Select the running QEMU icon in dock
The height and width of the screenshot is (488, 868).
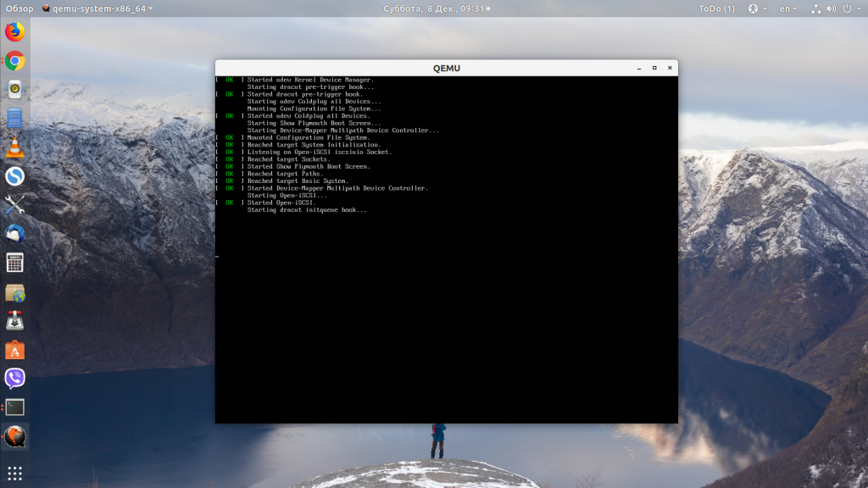[15, 436]
